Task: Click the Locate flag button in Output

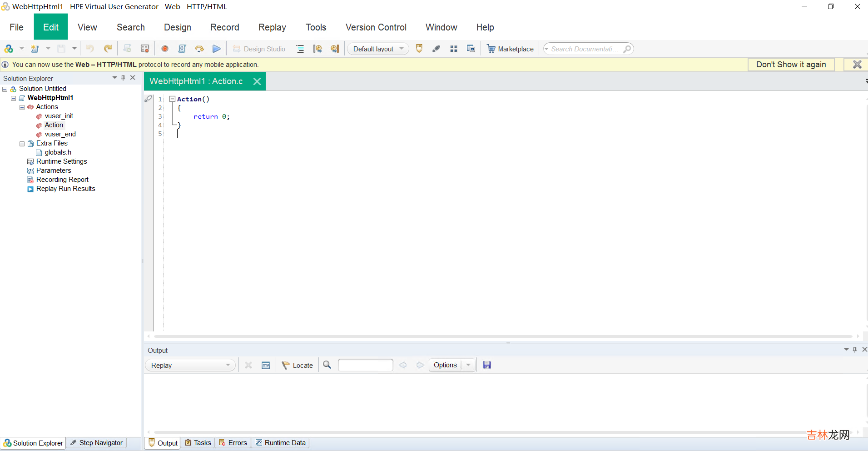Action: pos(298,365)
